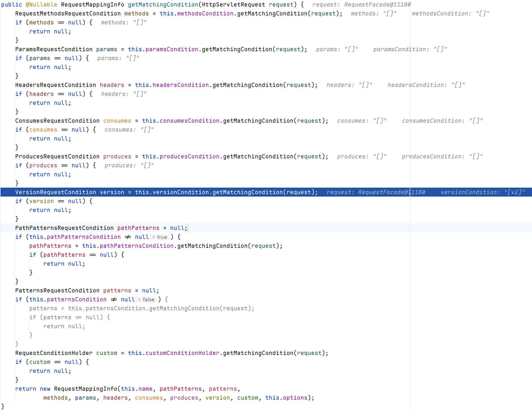Click the PatternsRequestCondition type declaration
The image size is (532, 411).
tap(57, 291)
